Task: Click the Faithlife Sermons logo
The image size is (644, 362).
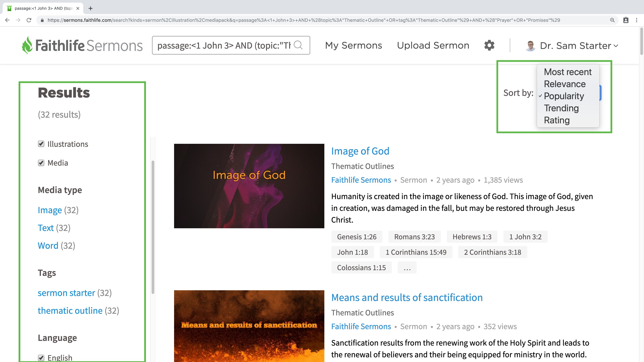Action: pos(82,45)
